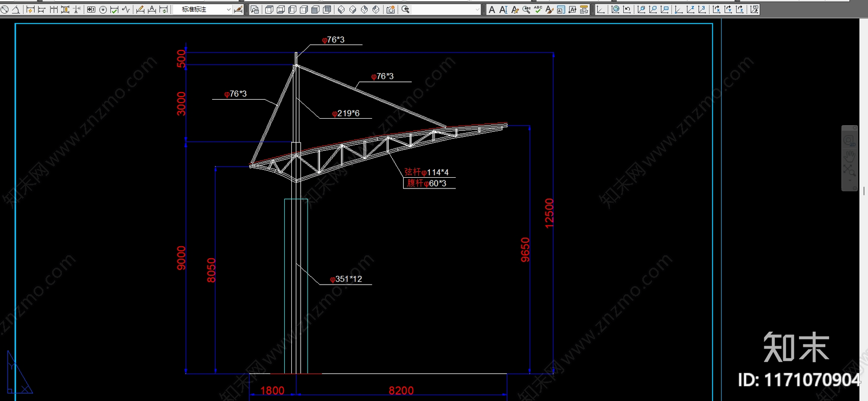Set UCS to World

(615, 9)
